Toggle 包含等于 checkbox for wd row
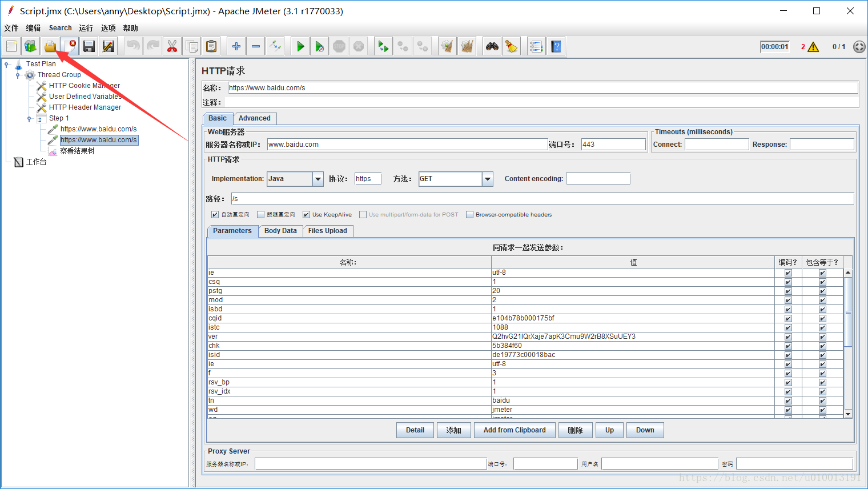The height and width of the screenshot is (489, 868). pyautogui.click(x=822, y=410)
